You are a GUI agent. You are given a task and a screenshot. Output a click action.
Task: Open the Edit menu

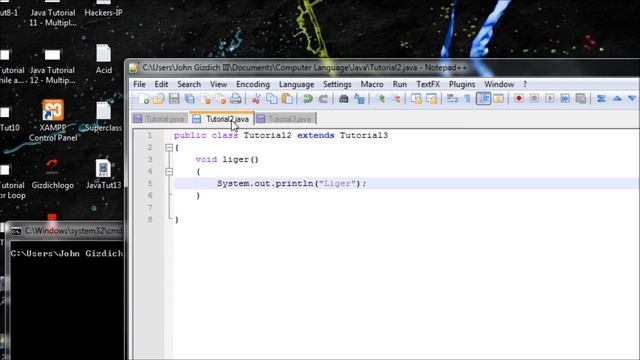161,84
